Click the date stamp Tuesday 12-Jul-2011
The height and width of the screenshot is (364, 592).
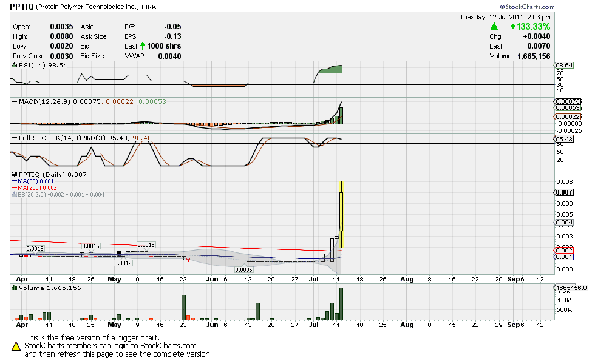492,17
